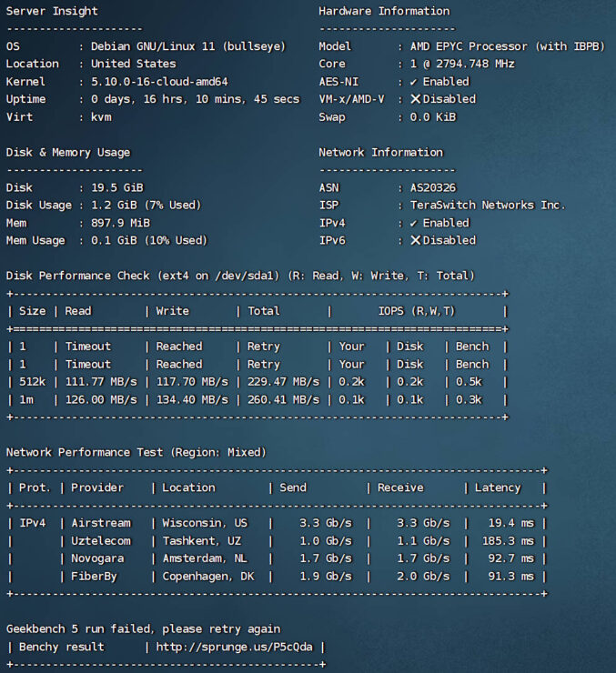Click the Provider column header
616x673 pixels.
click(x=97, y=487)
